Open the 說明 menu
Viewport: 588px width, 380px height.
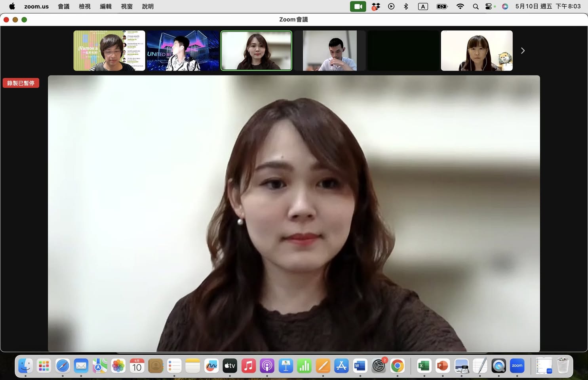coord(148,6)
